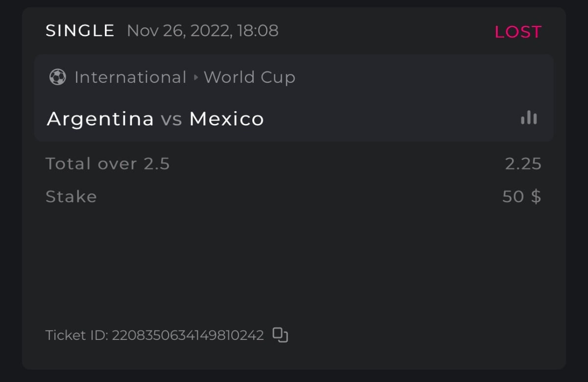Click empty space below the Stake row
The height and width of the screenshot is (382, 588).
[x=294, y=260]
